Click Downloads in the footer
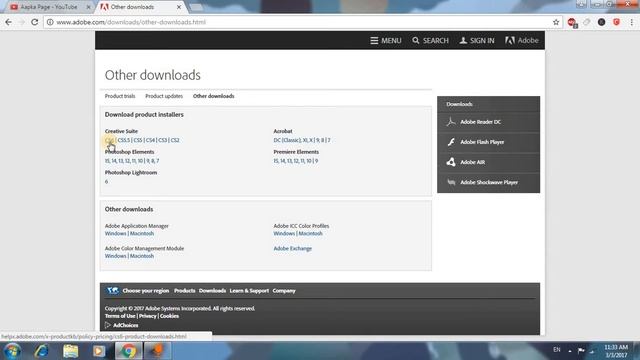The image size is (640, 360). 212,291
